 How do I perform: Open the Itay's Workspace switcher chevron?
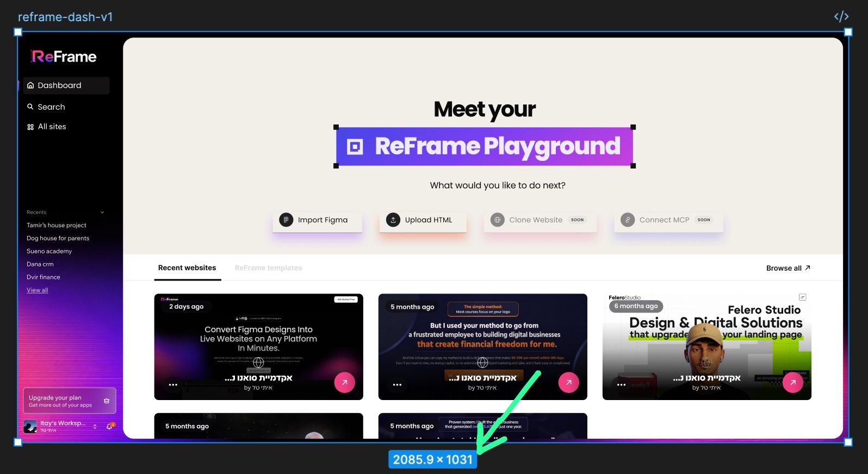[95, 427]
